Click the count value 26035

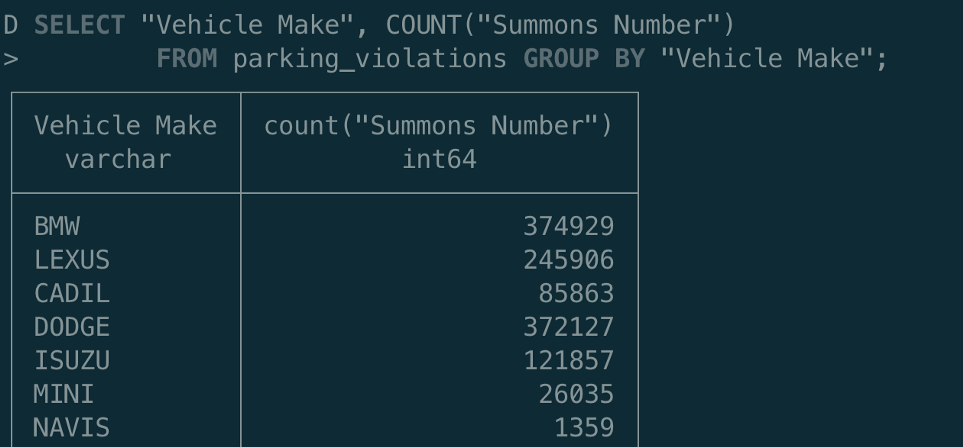pyautogui.click(x=576, y=394)
